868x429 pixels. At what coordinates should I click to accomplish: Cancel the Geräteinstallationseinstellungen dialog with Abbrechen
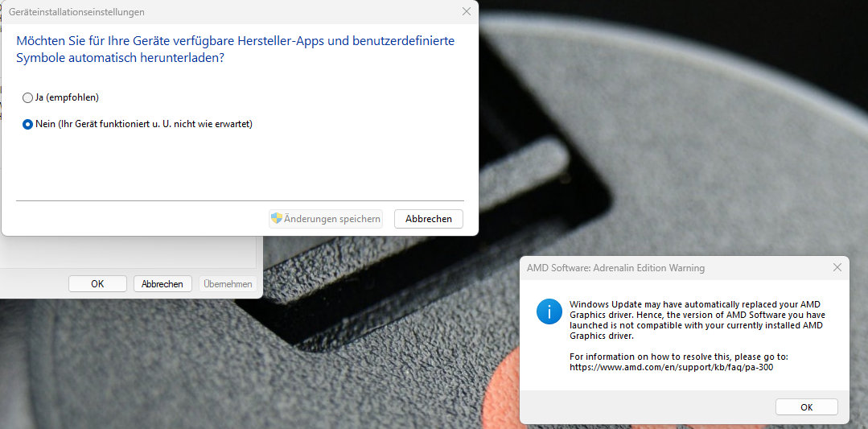(x=429, y=219)
